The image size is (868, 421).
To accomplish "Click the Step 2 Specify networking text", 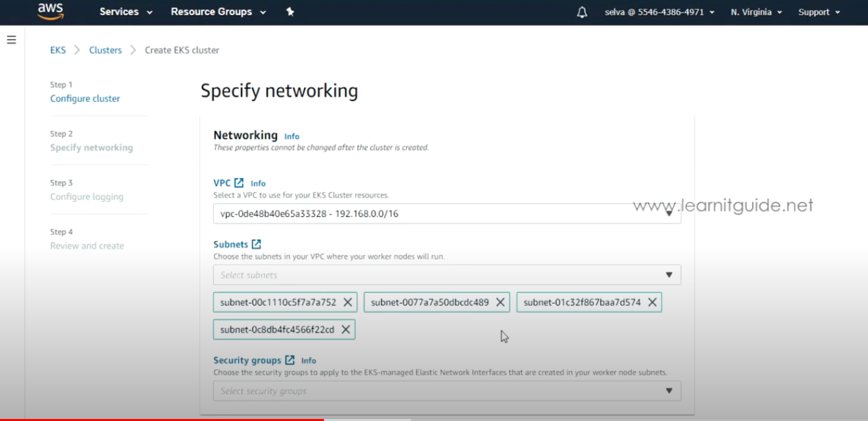I will [x=91, y=148].
